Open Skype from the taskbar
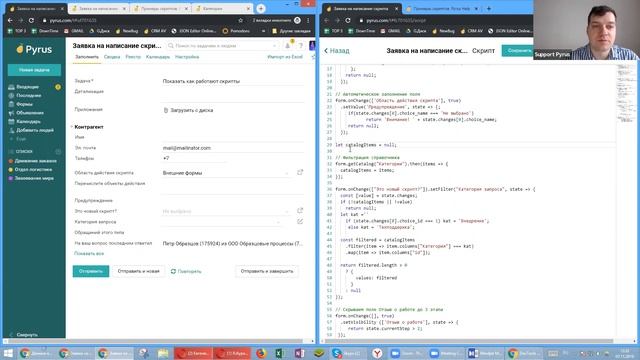 point(347,353)
